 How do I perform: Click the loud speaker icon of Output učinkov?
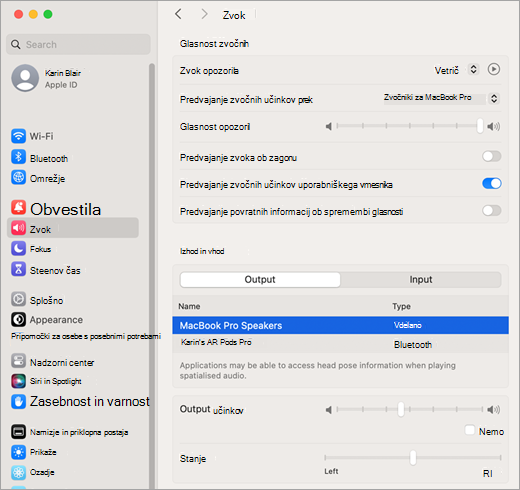pos(494,410)
